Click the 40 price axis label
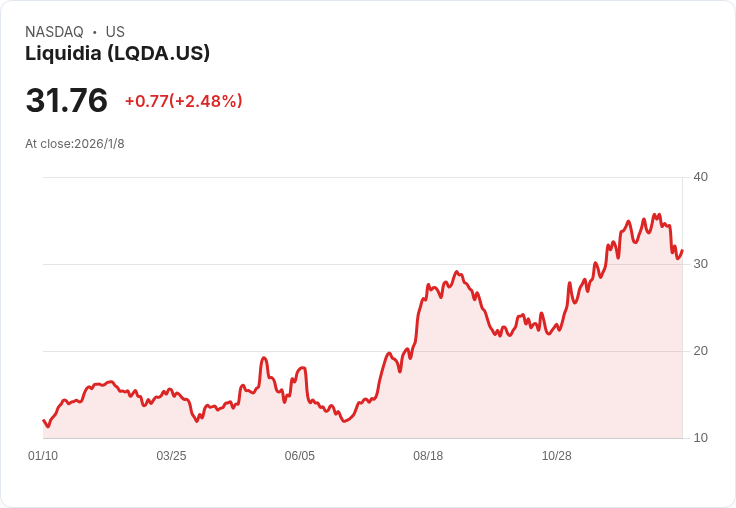This screenshot has height=508, width=736. click(x=700, y=177)
